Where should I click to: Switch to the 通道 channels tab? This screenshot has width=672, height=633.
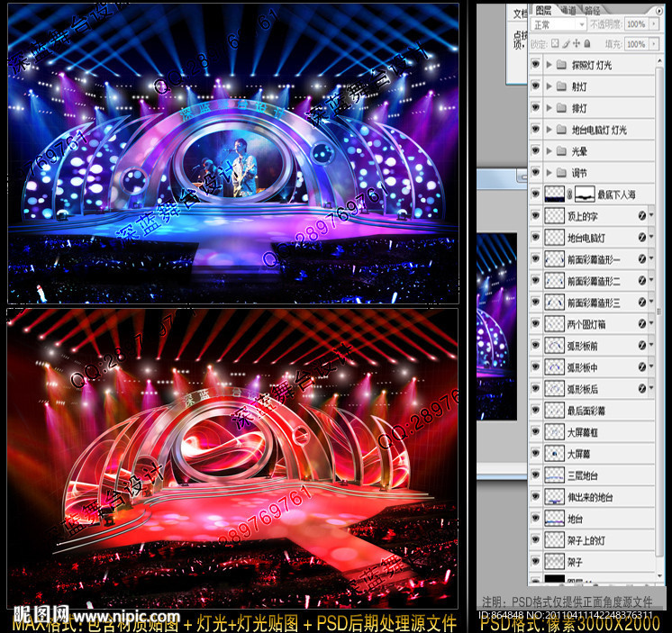point(569,11)
